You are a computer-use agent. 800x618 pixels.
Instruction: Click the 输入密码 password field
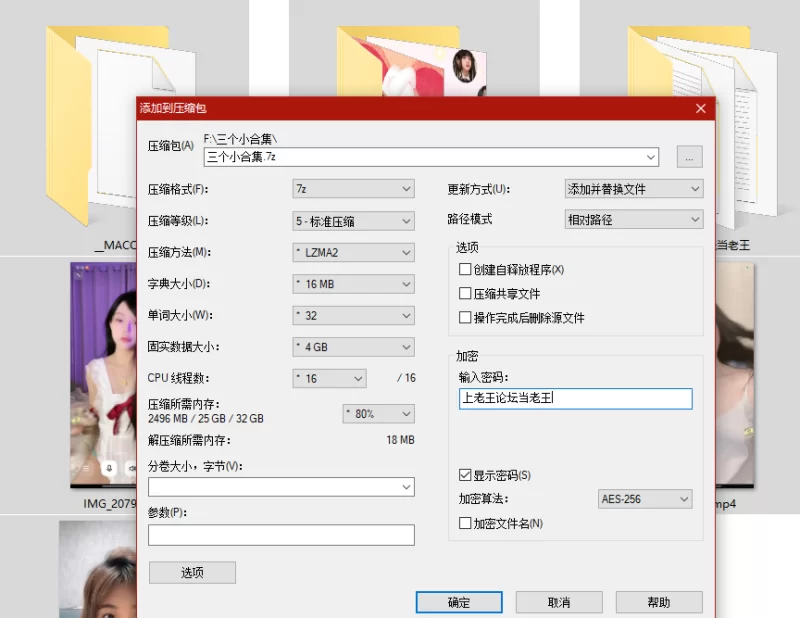(x=574, y=398)
